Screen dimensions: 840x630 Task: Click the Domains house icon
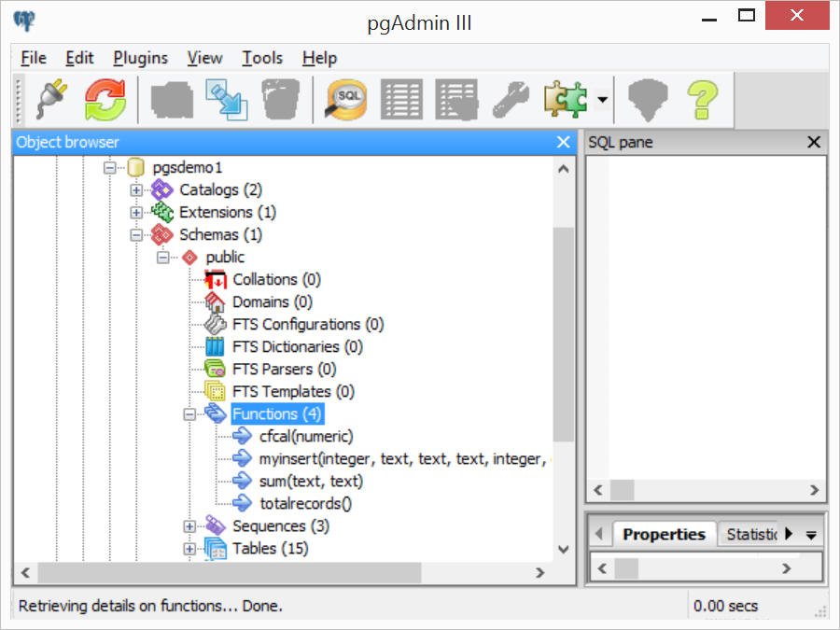(x=216, y=302)
